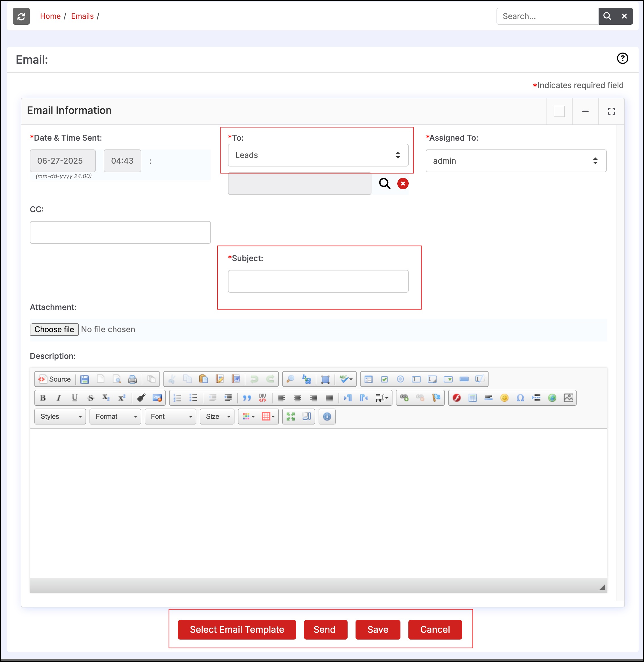644x662 pixels.
Task: Click the IFrame globe icon
Action: [552, 397]
